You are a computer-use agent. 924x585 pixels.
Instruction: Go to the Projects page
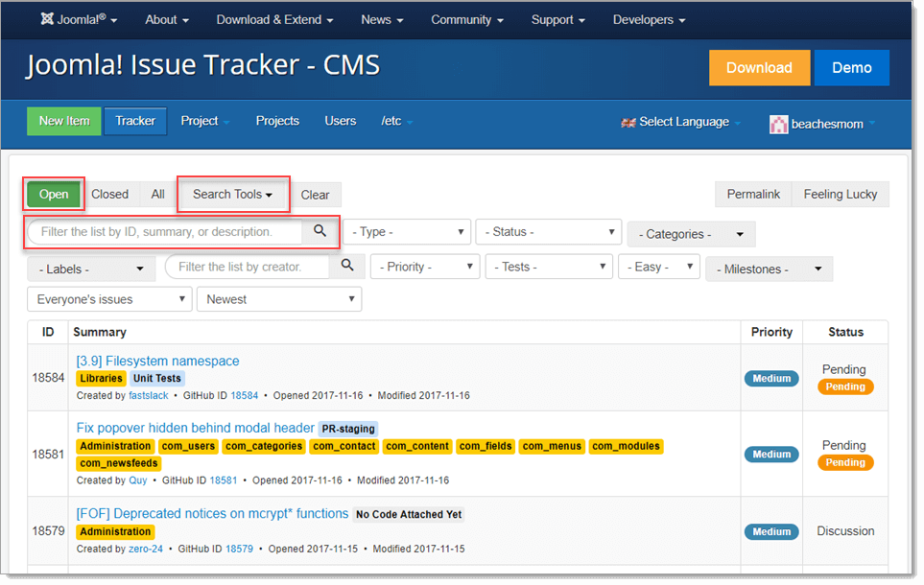pos(277,121)
